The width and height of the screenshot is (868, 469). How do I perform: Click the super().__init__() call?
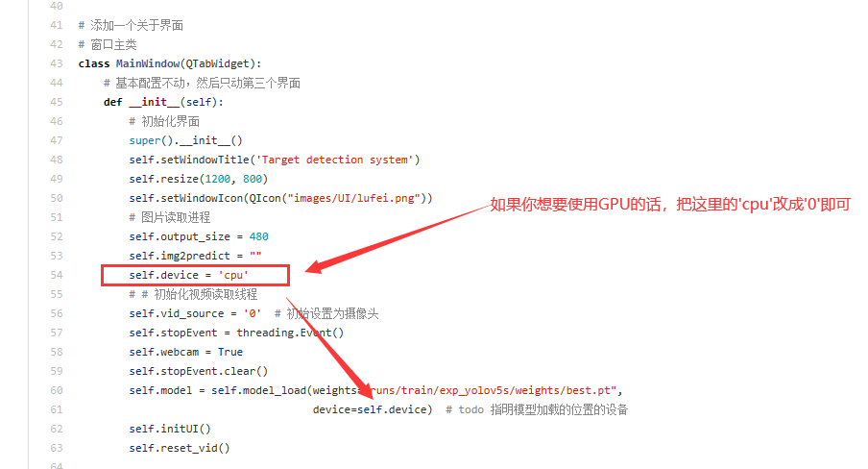(x=185, y=141)
